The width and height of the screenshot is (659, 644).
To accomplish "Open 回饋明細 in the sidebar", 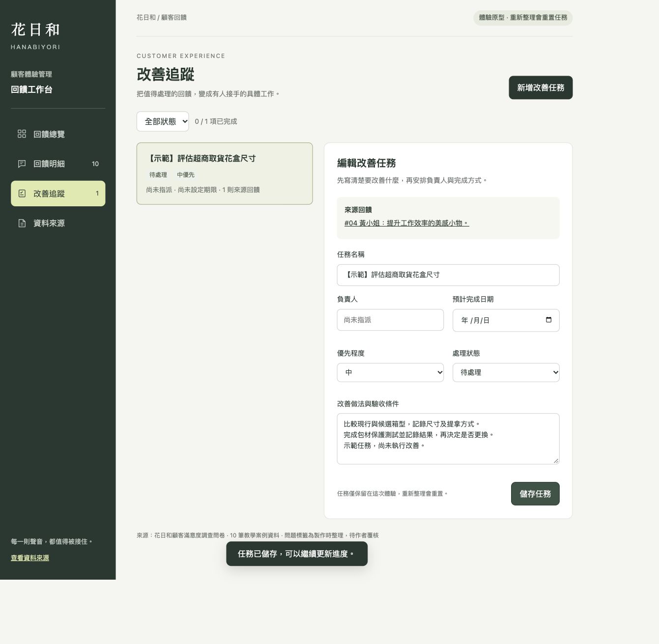I will pyautogui.click(x=58, y=164).
